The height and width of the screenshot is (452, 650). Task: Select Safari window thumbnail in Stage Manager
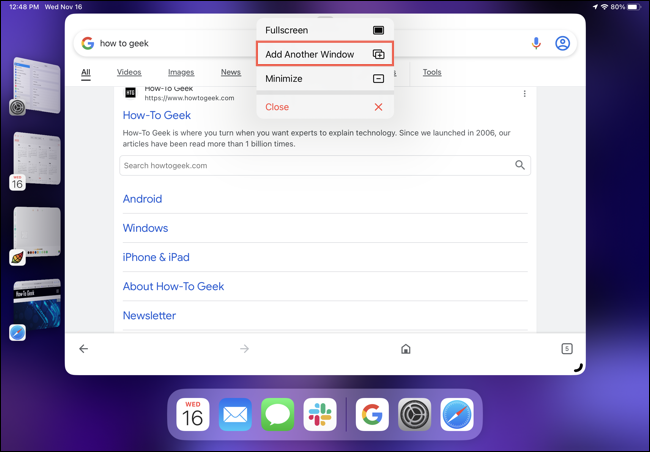[x=37, y=305]
